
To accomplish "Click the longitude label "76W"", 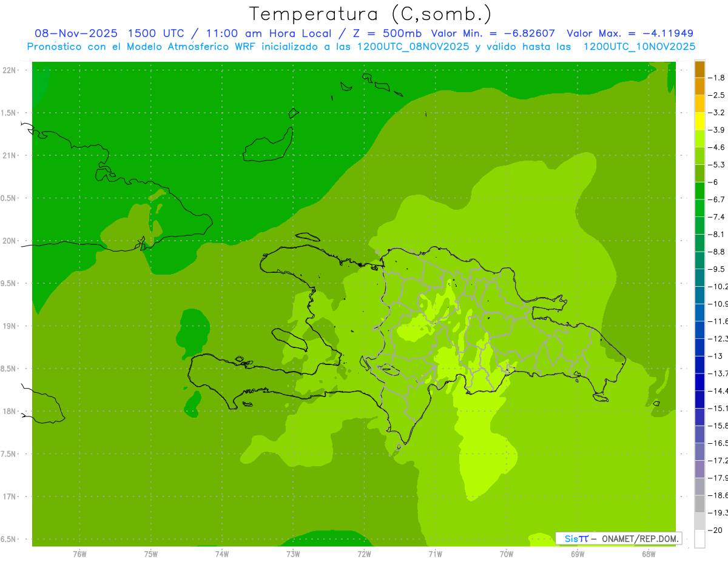I will (79, 554).
